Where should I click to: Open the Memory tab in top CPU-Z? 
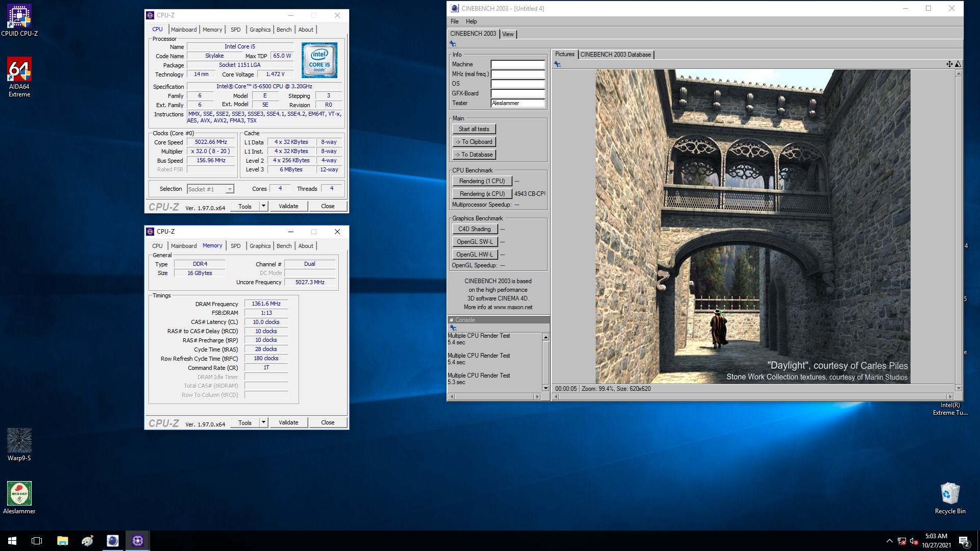point(212,30)
